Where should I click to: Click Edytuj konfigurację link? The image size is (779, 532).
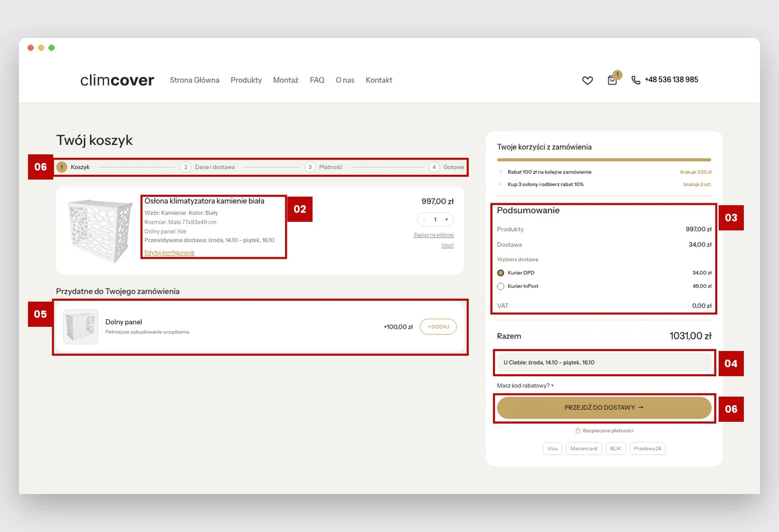point(170,253)
